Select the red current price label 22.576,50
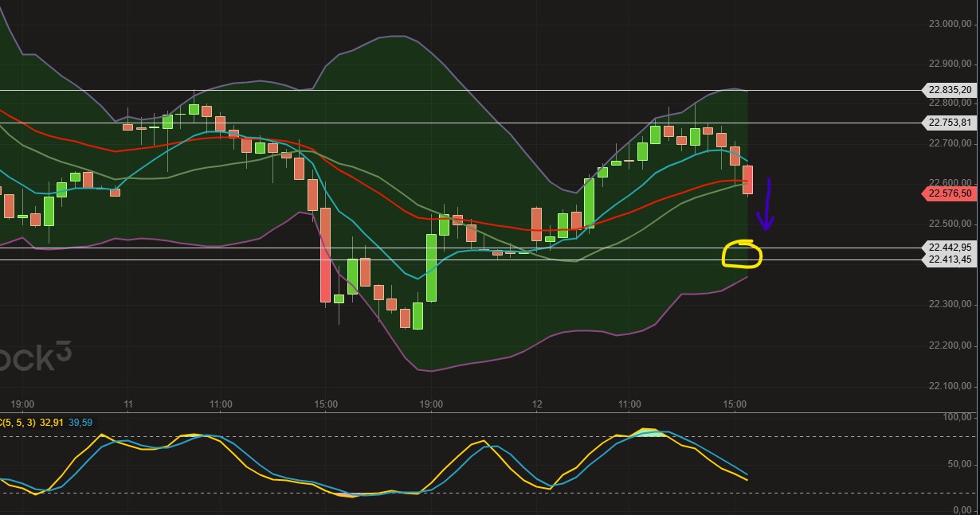Viewport: 980px width, 515px height. [x=949, y=193]
